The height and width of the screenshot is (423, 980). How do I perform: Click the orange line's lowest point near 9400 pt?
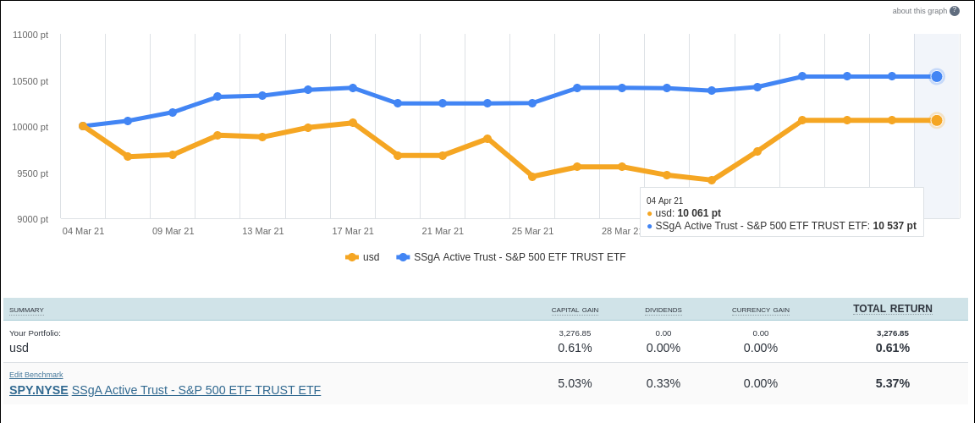coord(712,180)
